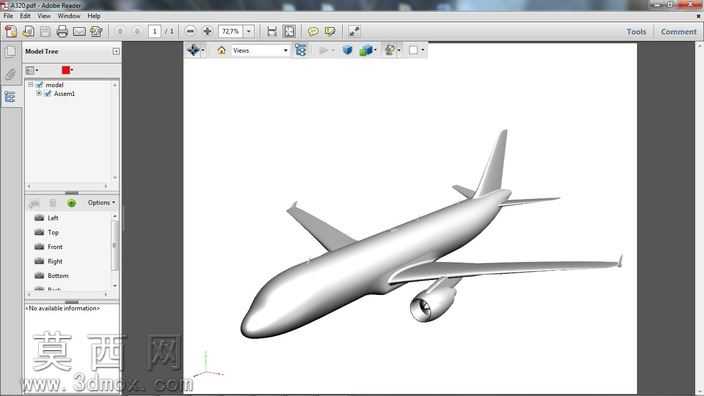This screenshot has width=704, height=396.
Task: Select the Top view
Action: pyautogui.click(x=53, y=233)
